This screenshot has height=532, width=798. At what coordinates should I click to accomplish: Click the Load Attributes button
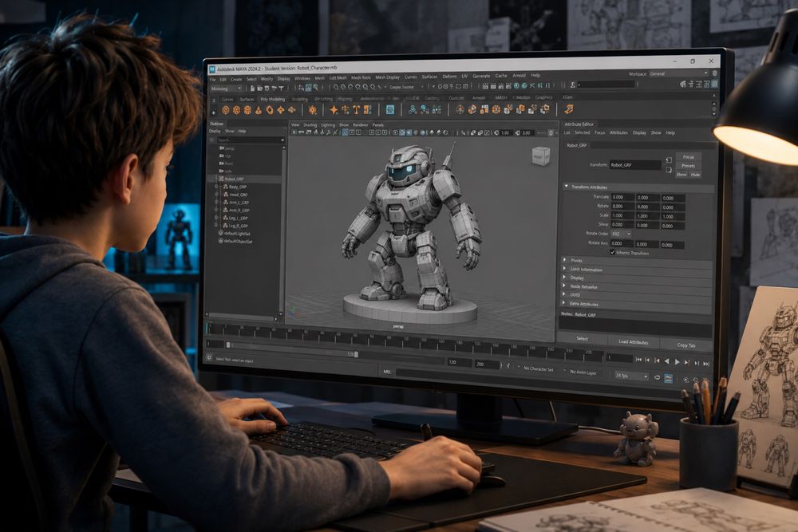[634, 342]
